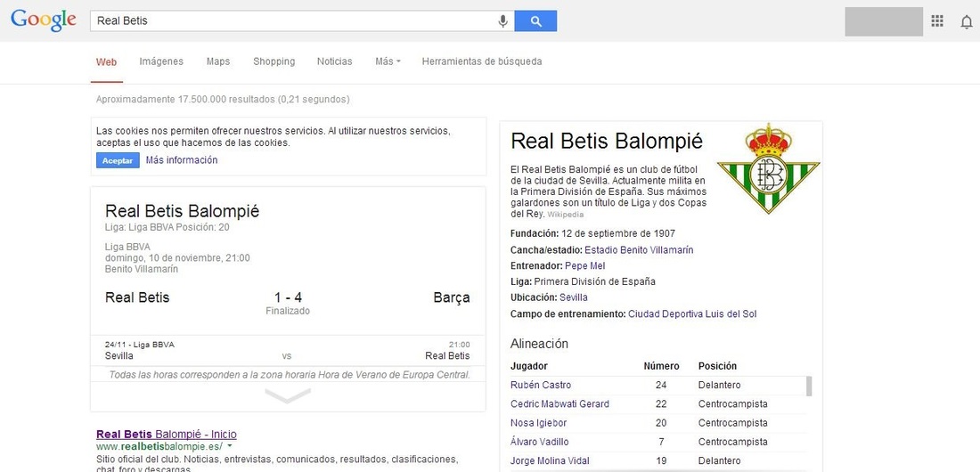Click the Rubén Castro player link

coord(541,385)
